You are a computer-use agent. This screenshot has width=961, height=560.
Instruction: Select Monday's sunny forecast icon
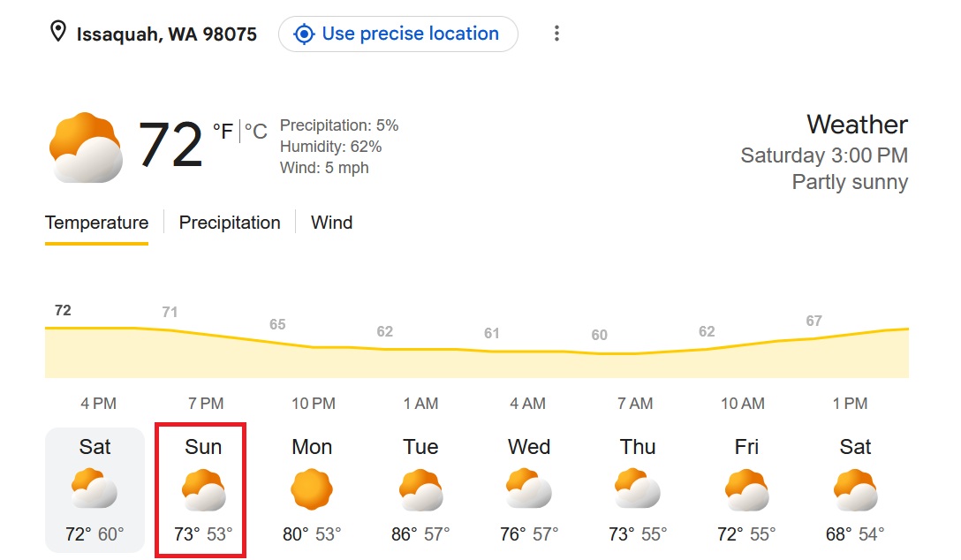[312, 489]
